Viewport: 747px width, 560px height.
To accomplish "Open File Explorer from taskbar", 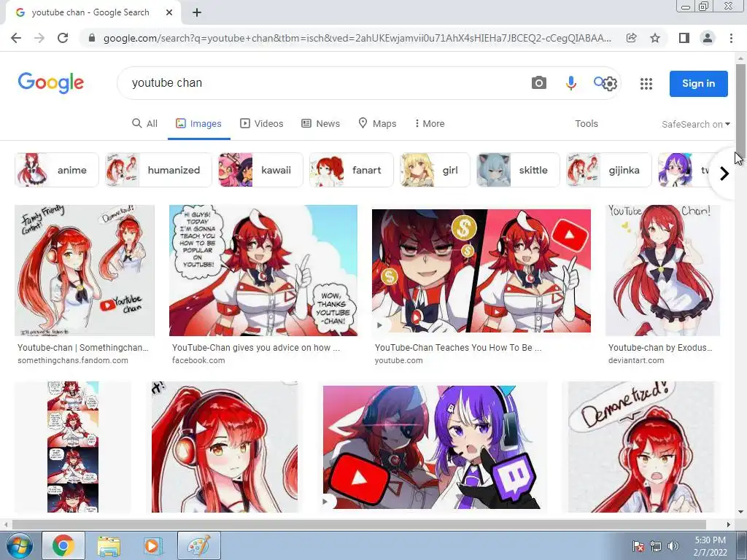I will 109,545.
